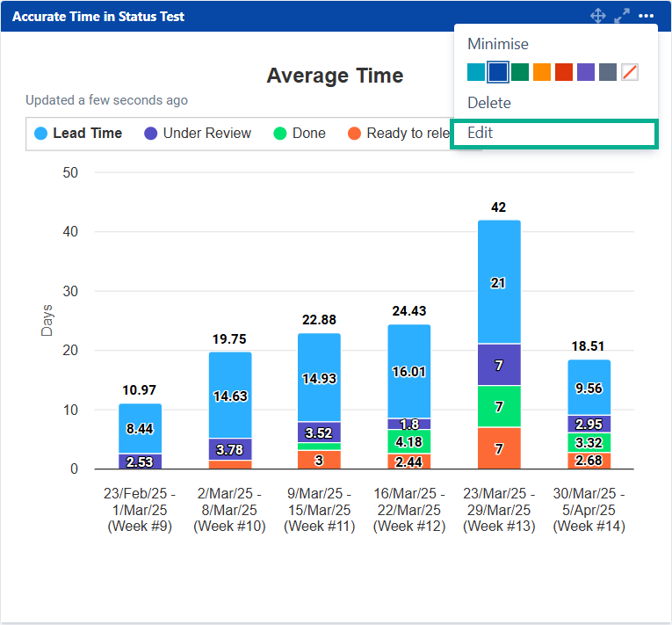Select Minimise from the gadget menu
Screen dimensions: 672x625
point(498,44)
